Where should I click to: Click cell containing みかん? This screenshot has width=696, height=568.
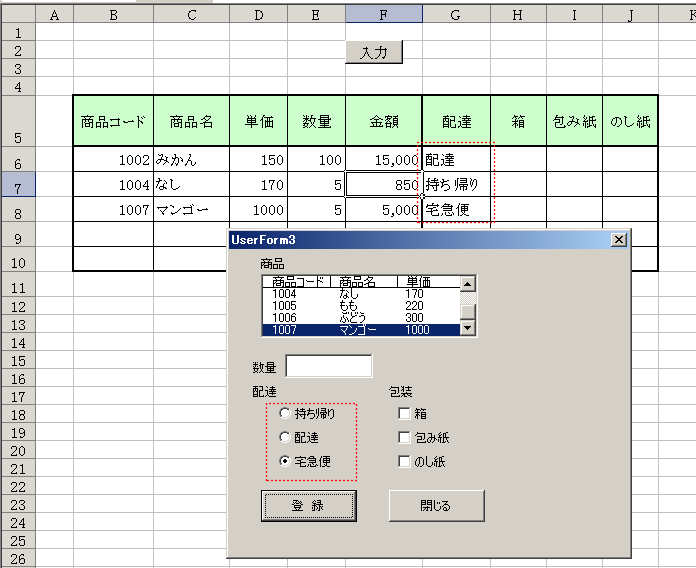[190, 160]
